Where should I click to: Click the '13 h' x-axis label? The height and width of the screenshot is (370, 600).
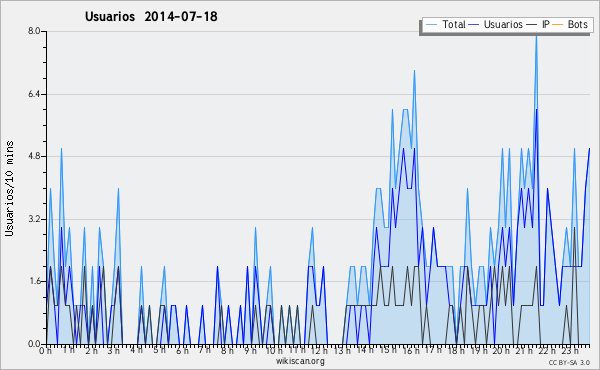pyautogui.click(x=342, y=350)
